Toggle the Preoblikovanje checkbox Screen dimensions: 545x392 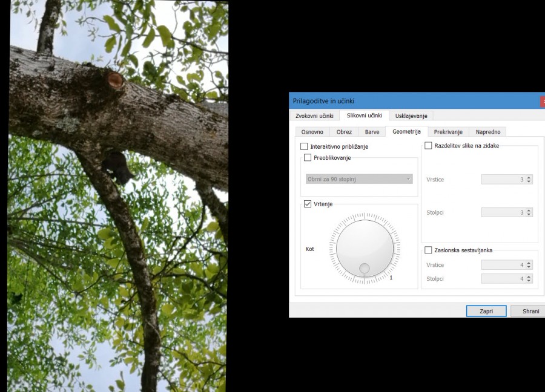click(308, 158)
